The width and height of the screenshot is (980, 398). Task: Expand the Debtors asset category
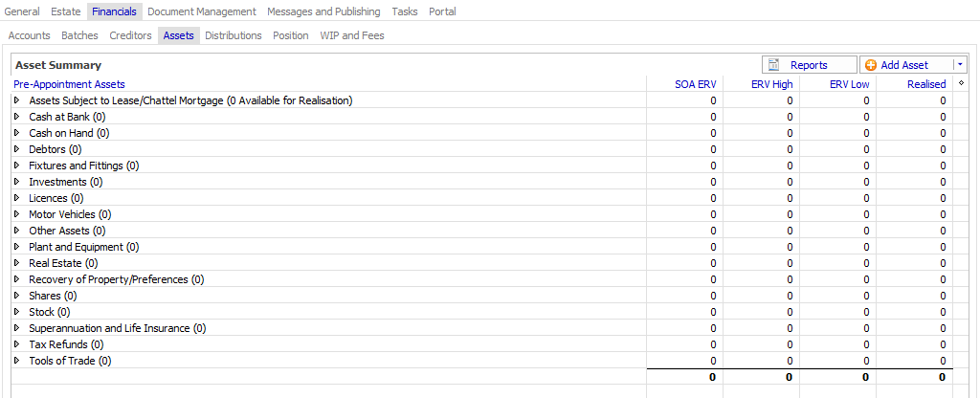pyautogui.click(x=16, y=149)
